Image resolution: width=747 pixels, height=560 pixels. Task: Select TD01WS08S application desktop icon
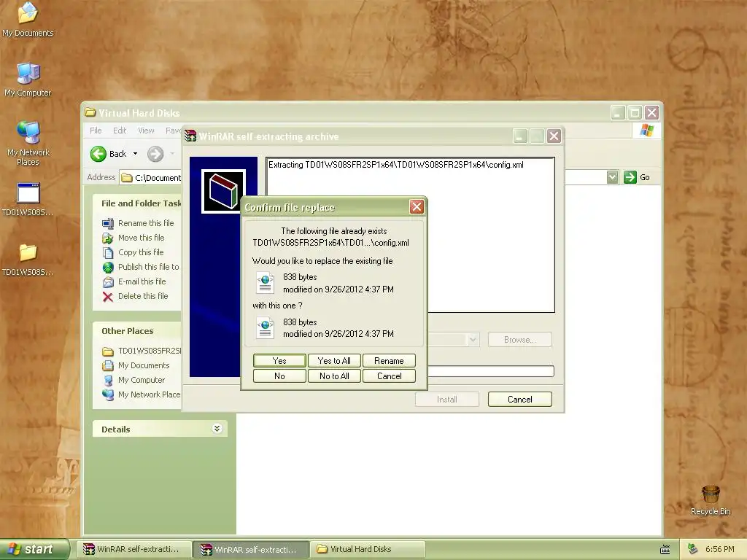(x=28, y=199)
